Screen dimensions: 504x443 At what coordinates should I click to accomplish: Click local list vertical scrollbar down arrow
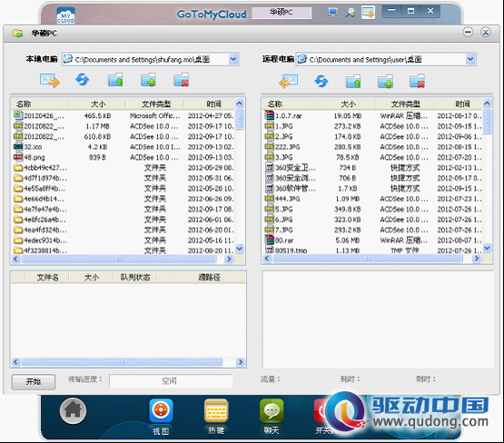click(x=240, y=249)
